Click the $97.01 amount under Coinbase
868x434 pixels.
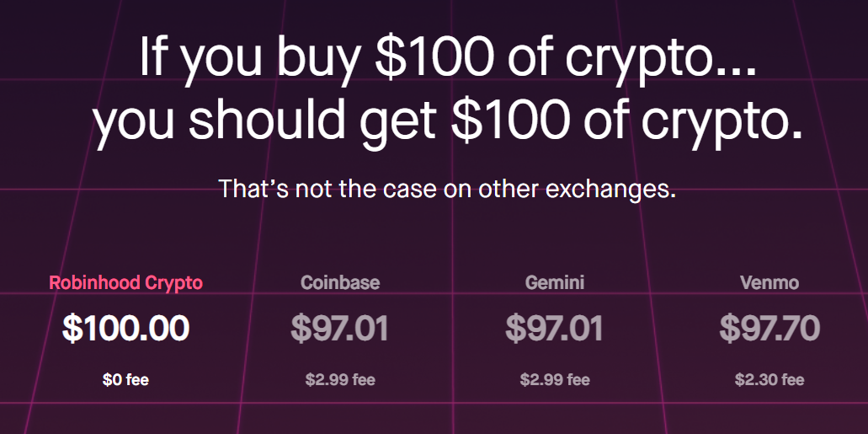(x=340, y=328)
